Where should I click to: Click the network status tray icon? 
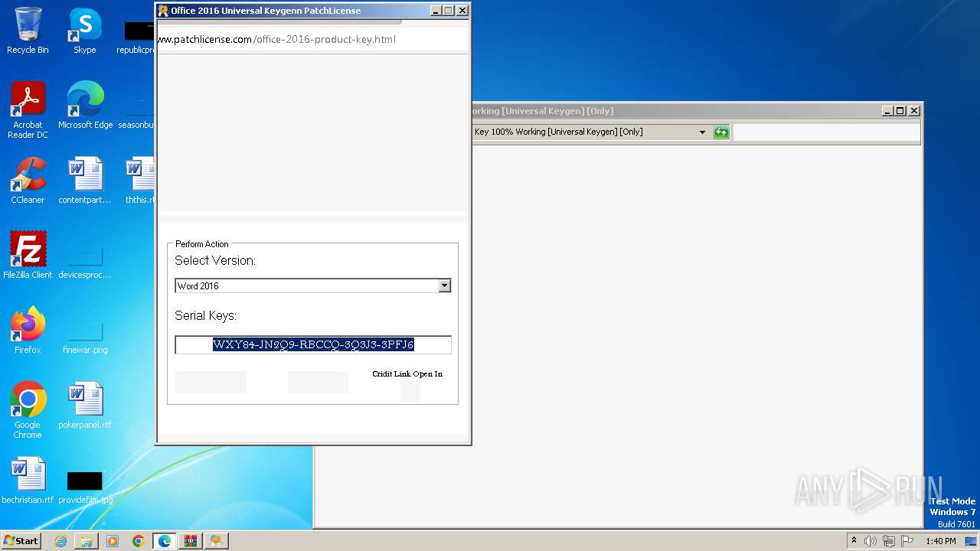[889, 541]
